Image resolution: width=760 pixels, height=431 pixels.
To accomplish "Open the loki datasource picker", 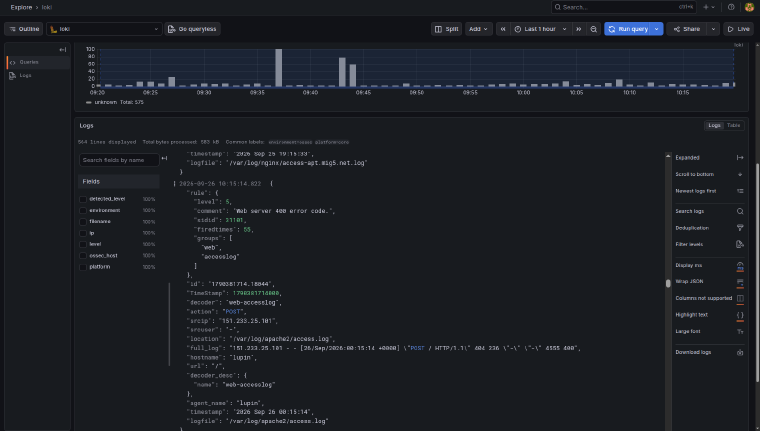I will (104, 29).
